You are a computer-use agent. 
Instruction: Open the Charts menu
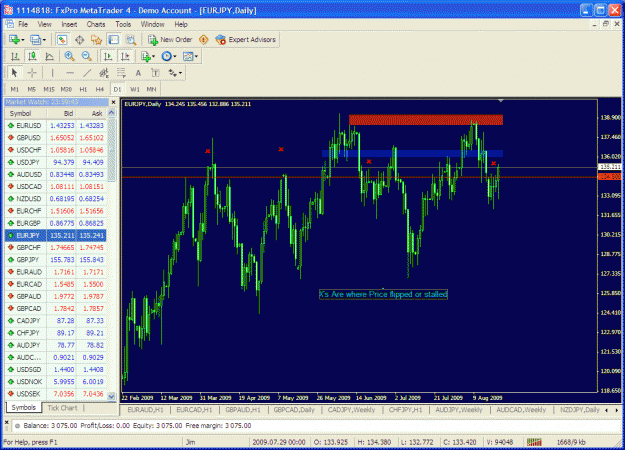click(96, 24)
